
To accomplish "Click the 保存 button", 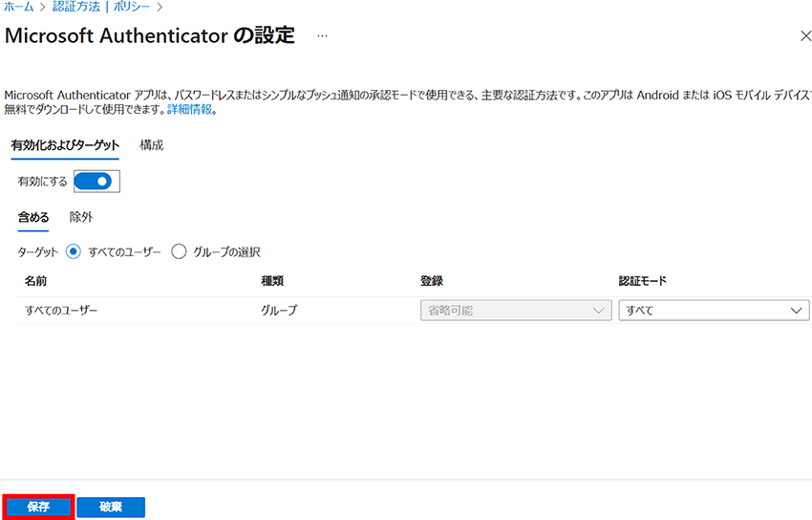I will 38,507.
